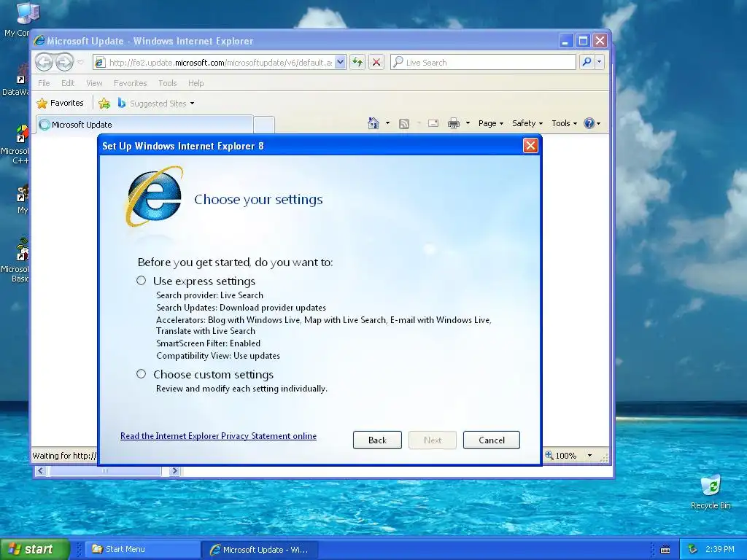Open the Home button dropdown arrow

[387, 123]
